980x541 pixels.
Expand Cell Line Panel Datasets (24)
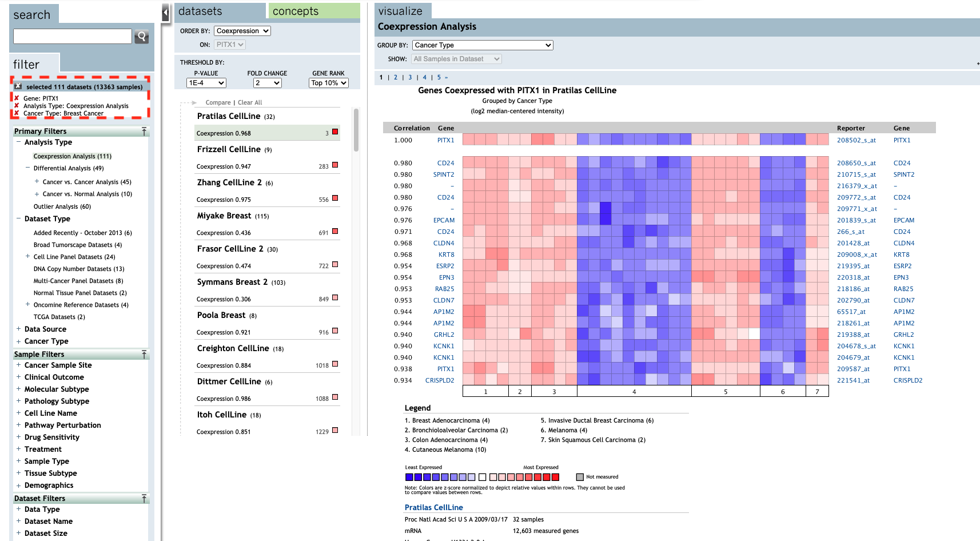27,256
